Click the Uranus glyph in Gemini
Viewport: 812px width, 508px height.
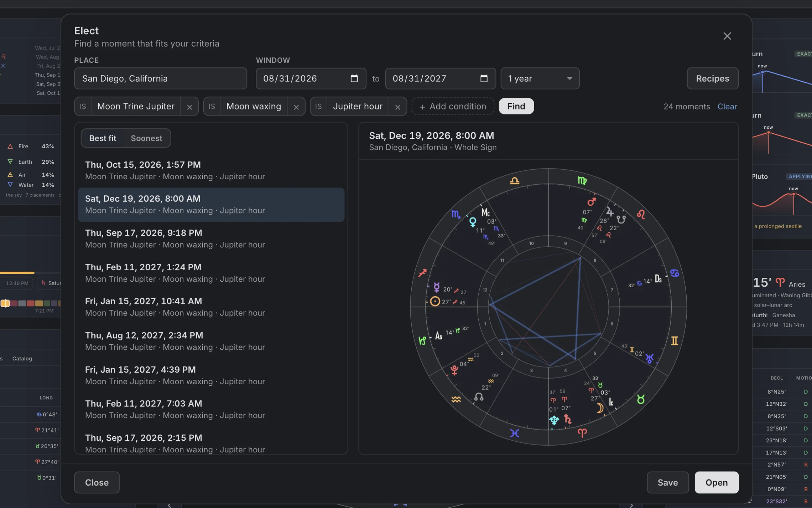point(649,358)
